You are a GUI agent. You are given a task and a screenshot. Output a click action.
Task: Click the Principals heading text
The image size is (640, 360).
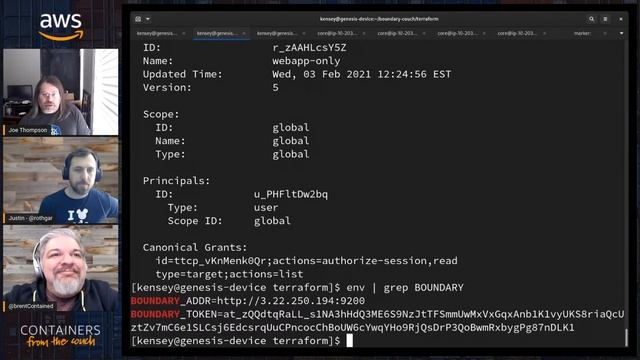176,181
